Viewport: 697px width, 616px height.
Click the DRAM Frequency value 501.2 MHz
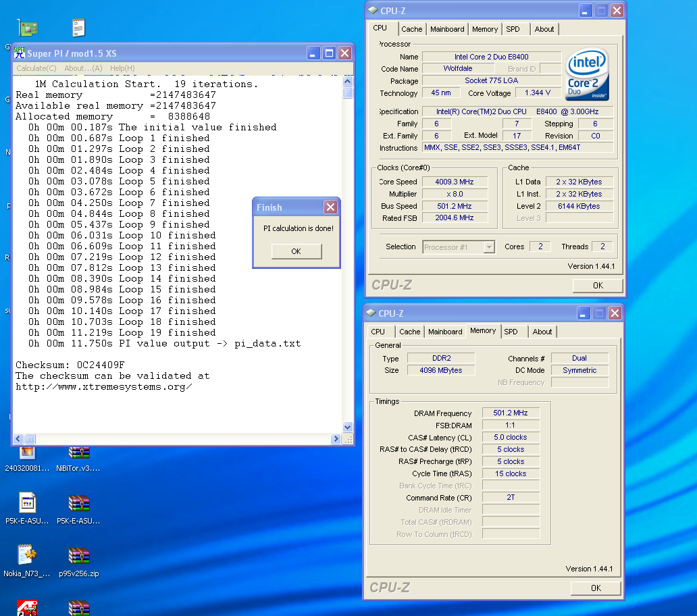[x=511, y=413]
